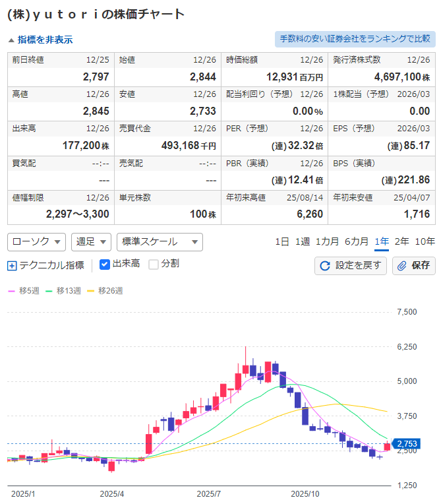Screen dimensions: 439x504
Task: Click the green 移13週 legend marker
Action: coord(49,291)
